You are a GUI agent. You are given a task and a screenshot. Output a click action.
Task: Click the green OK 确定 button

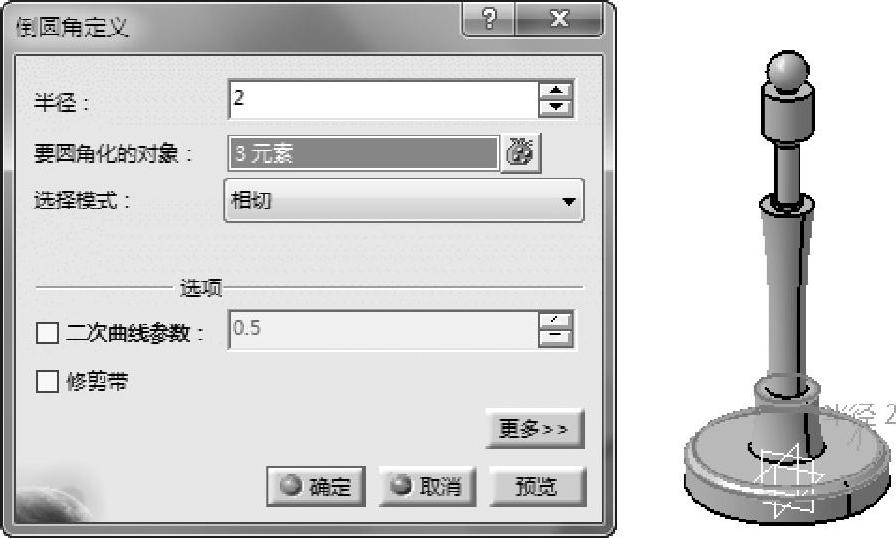(316, 486)
